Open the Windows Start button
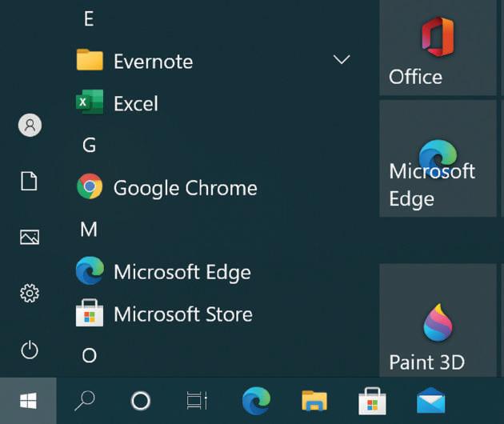 [x=28, y=401]
